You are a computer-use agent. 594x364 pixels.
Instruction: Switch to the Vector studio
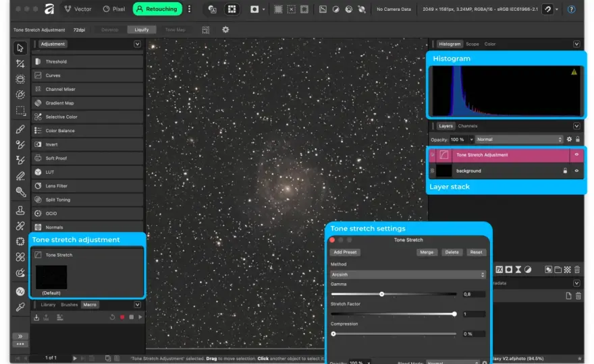coord(78,9)
